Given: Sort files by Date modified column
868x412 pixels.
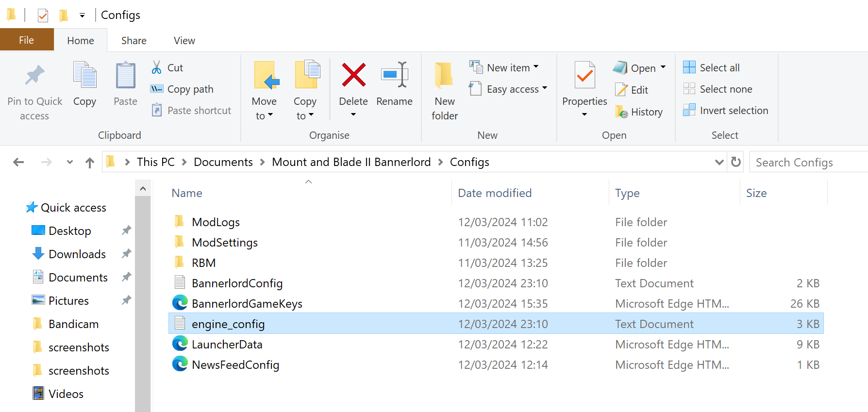Looking at the screenshot, I should pos(495,193).
